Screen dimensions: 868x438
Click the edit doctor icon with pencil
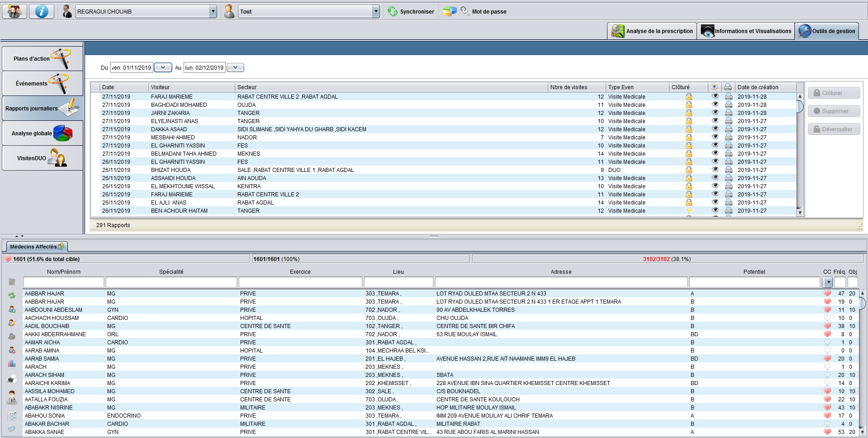[x=12, y=323]
